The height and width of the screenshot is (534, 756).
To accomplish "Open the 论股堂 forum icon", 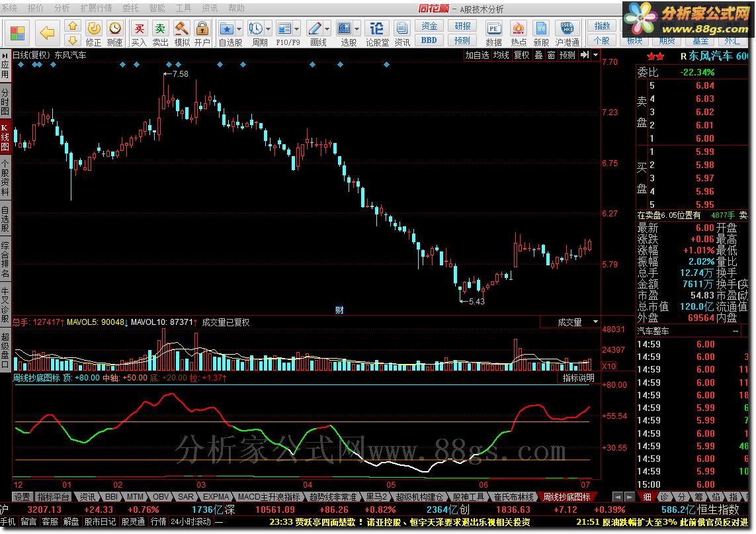I will pyautogui.click(x=377, y=33).
